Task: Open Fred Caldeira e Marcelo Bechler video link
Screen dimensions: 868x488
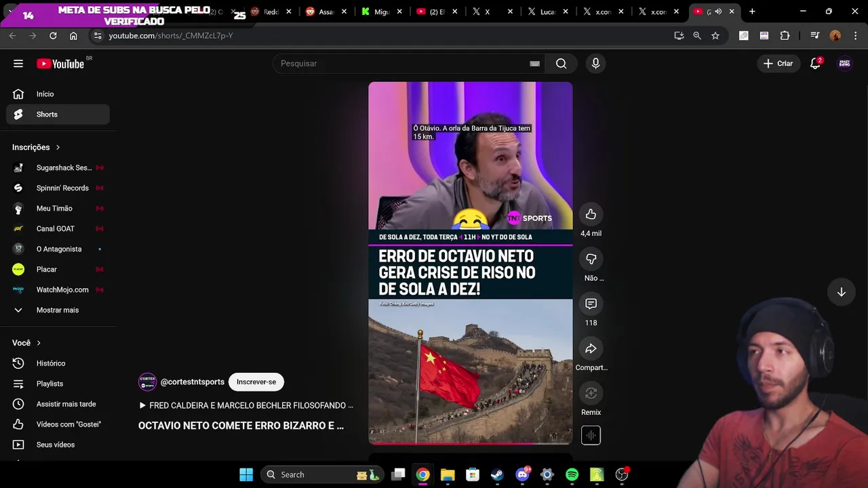Action: pyautogui.click(x=245, y=405)
